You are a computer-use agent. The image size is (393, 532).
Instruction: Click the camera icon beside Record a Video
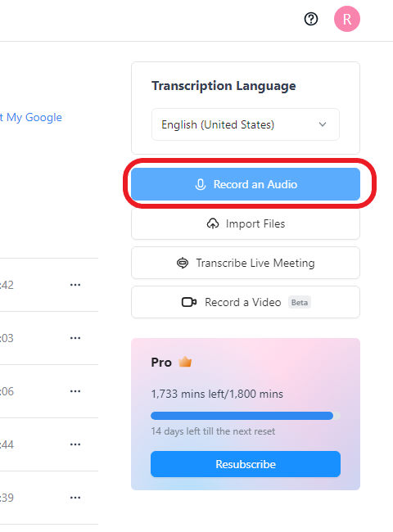click(x=189, y=302)
